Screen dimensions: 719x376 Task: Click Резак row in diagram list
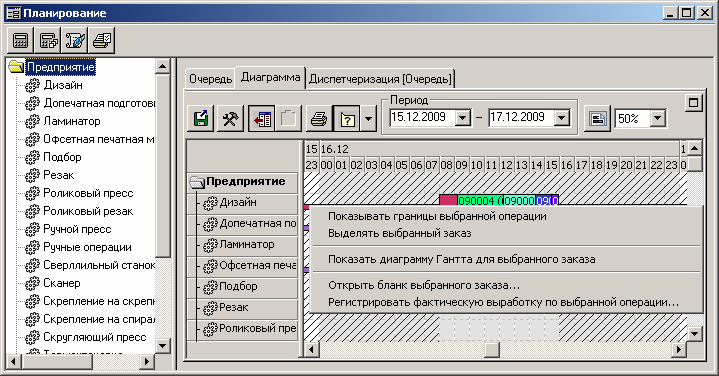[x=243, y=308]
